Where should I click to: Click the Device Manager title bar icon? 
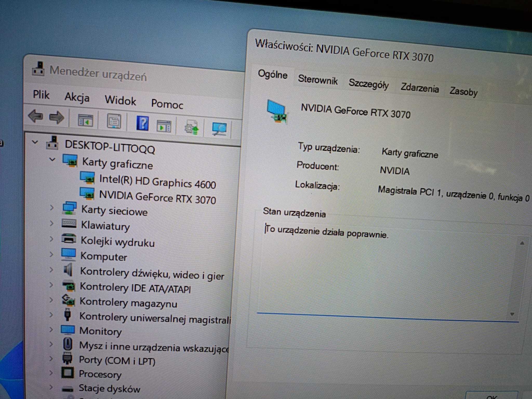coord(38,69)
